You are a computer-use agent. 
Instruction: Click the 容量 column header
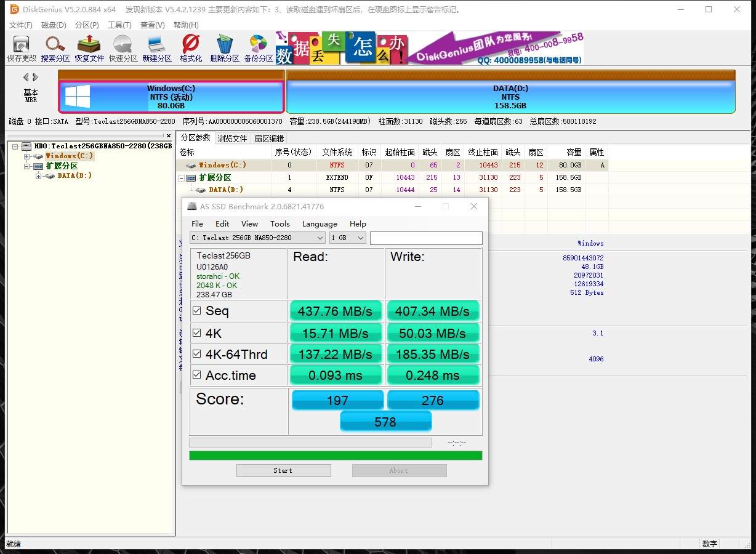pos(566,152)
